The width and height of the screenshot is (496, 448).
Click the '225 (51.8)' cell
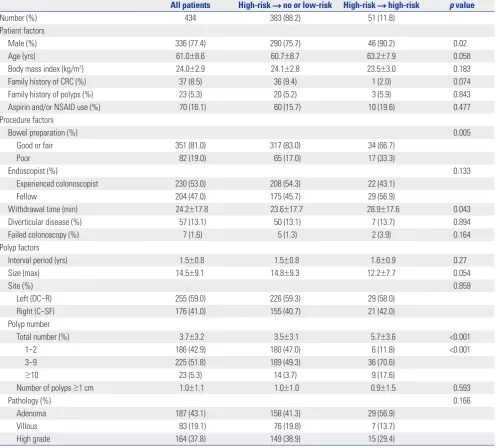point(191,362)
